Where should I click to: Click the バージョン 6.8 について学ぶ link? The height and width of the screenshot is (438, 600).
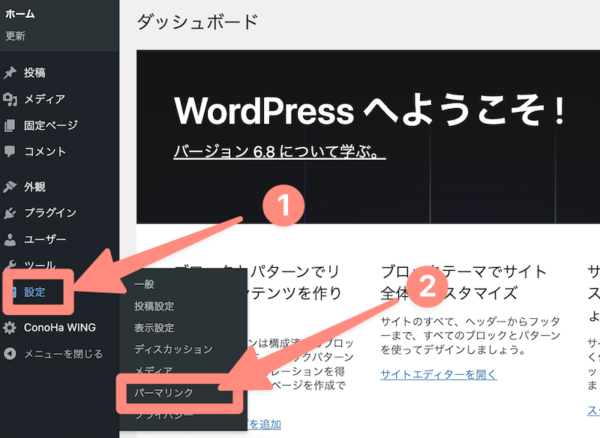tap(279, 153)
